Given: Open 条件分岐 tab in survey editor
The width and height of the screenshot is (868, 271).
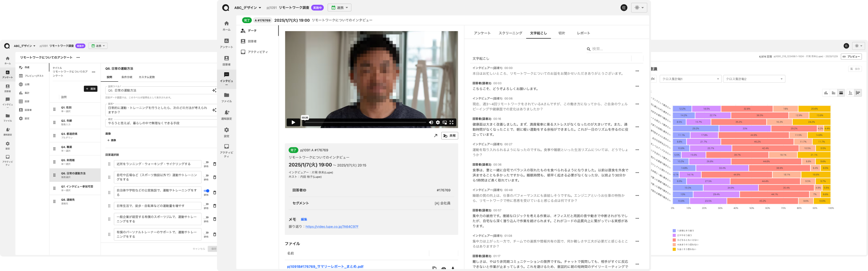Looking at the screenshot, I should 127,77.
